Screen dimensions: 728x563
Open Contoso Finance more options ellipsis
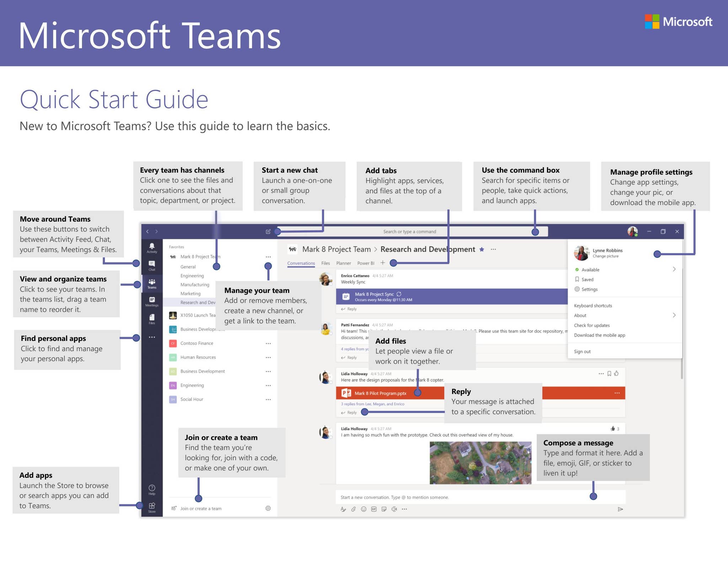pyautogui.click(x=268, y=344)
